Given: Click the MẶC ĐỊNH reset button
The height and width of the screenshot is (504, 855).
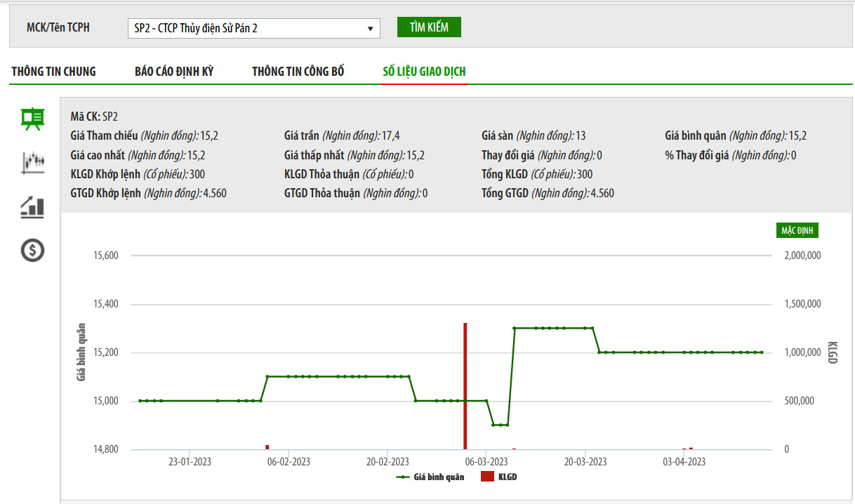Looking at the screenshot, I should coord(799,230).
